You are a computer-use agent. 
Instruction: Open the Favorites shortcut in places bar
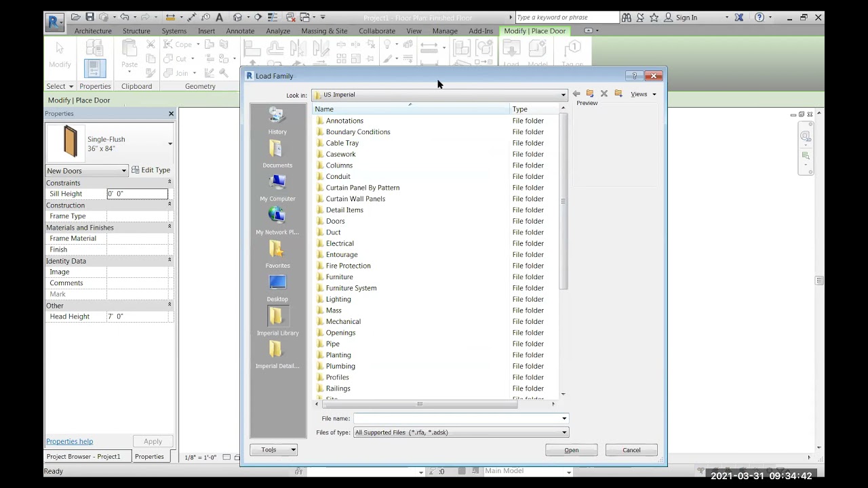tap(277, 254)
